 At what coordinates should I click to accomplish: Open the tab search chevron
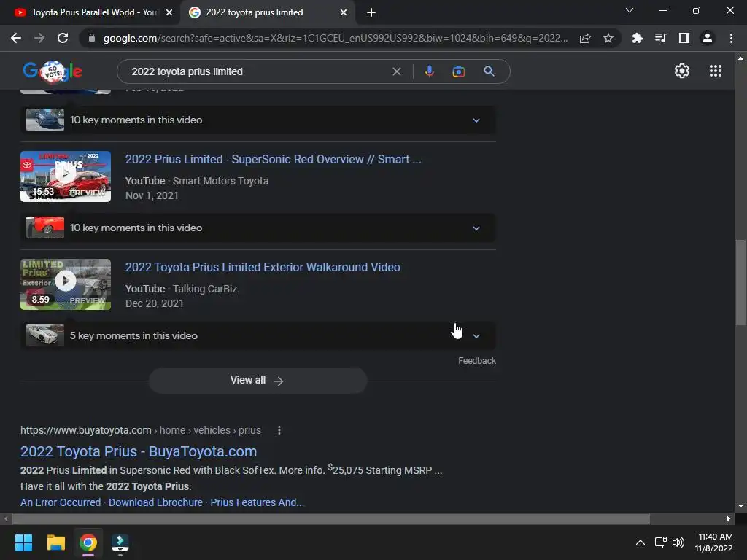(x=630, y=10)
